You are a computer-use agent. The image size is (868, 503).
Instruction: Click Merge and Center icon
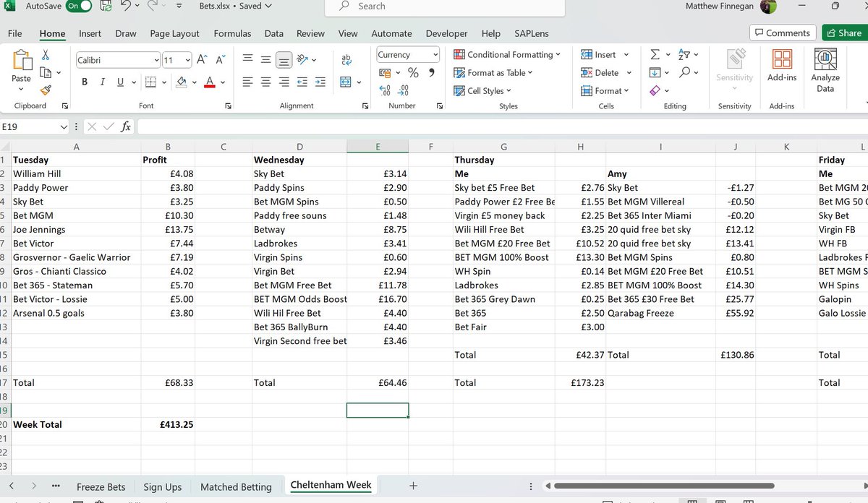tap(345, 82)
